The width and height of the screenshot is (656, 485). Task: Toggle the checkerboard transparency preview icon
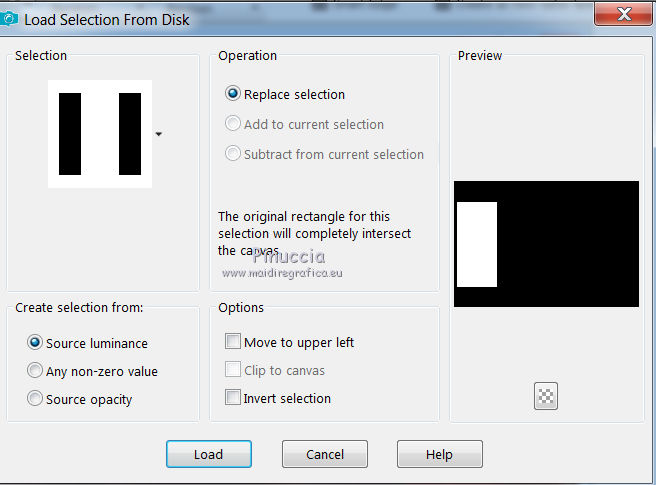point(546,396)
